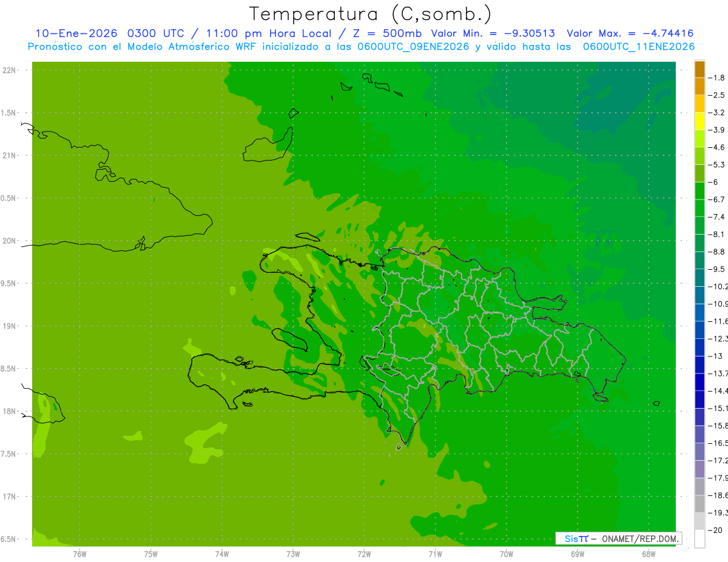Select the dark orange swatch above -1.8

click(x=699, y=69)
